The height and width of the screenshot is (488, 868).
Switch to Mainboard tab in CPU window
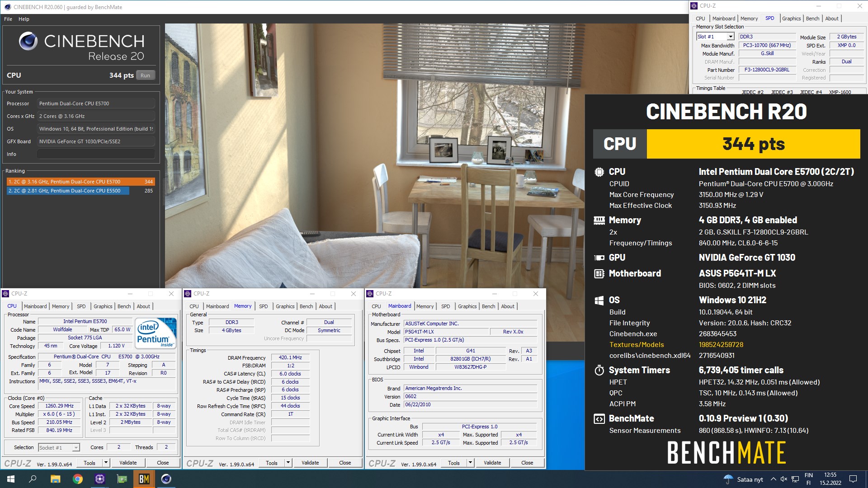(35, 306)
